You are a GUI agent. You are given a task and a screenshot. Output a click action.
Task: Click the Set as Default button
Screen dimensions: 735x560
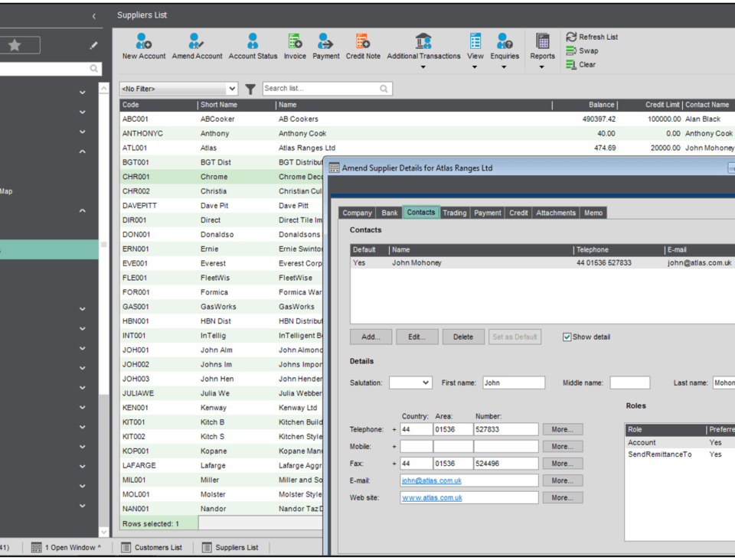tap(514, 337)
